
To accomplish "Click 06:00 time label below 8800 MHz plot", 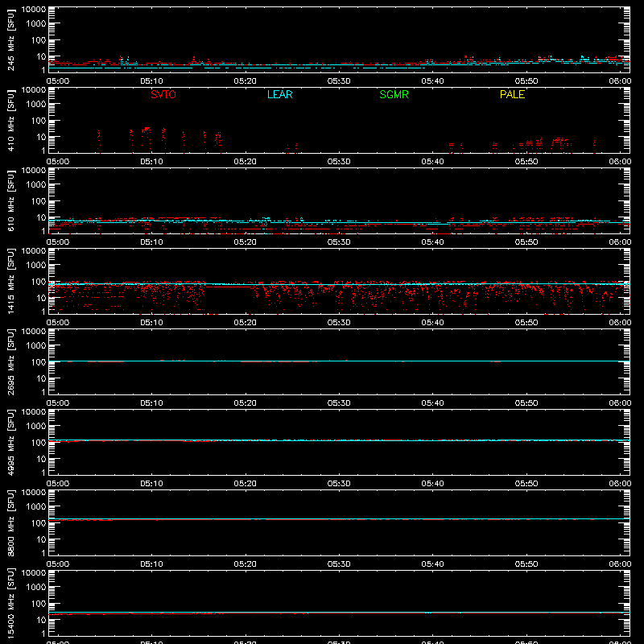I will [620, 564].
